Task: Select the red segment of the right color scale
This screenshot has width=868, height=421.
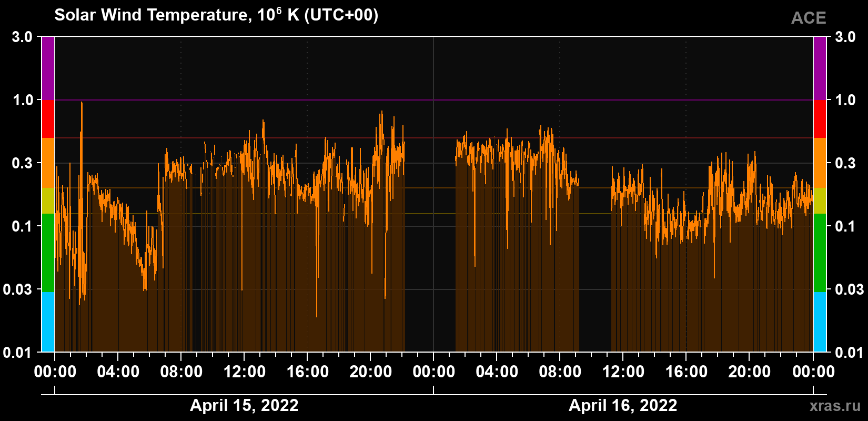Action: [x=820, y=119]
